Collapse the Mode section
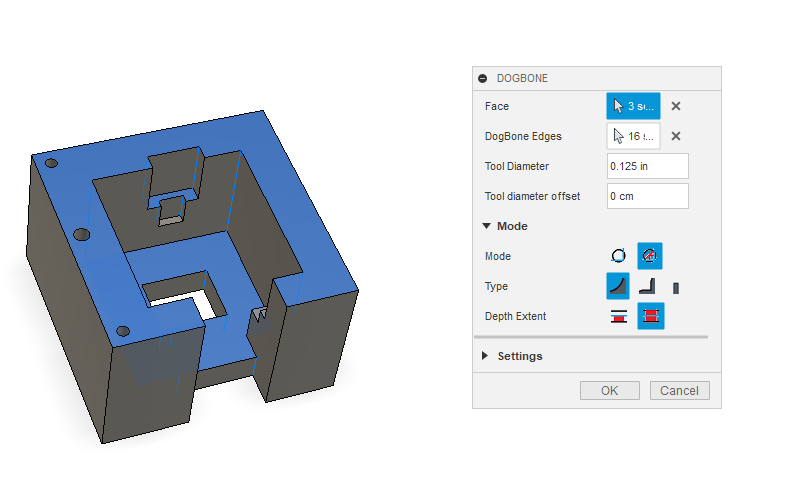This screenshot has height=478, width=803. click(487, 226)
